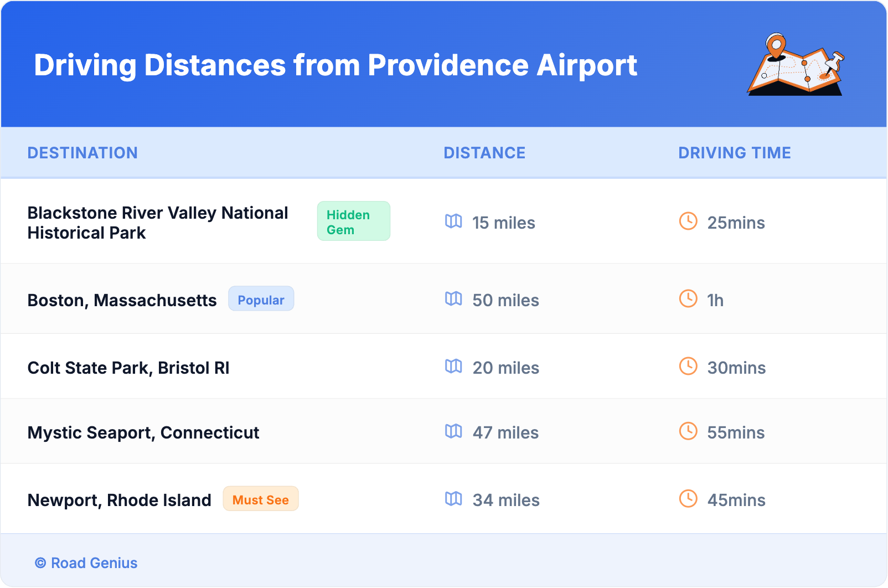This screenshot has height=588, width=888.
Task: Click the Must See badge beside Newport
Action: (x=260, y=499)
